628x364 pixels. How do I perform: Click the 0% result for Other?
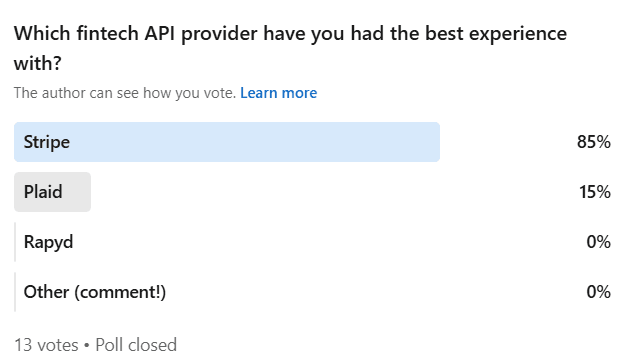pyautogui.click(x=598, y=292)
